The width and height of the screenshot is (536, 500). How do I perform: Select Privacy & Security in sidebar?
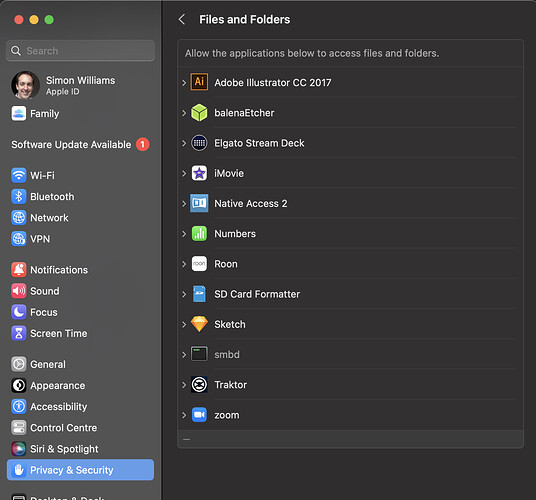pos(80,470)
